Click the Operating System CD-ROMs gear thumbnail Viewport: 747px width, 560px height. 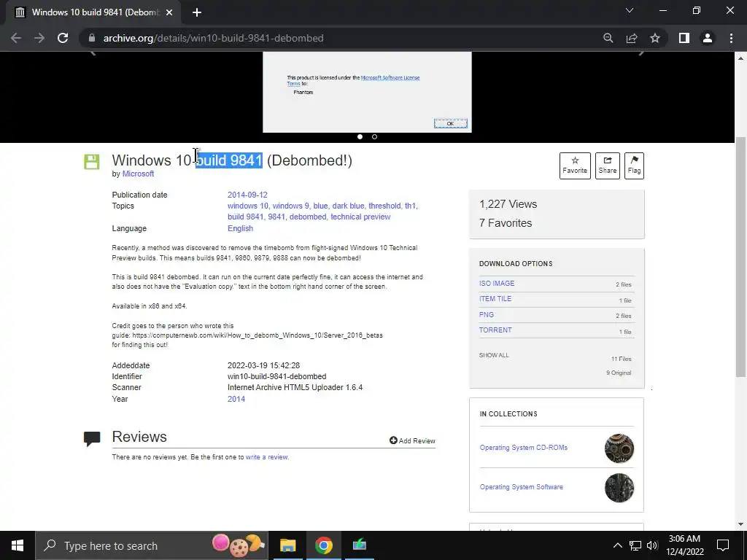point(619,448)
